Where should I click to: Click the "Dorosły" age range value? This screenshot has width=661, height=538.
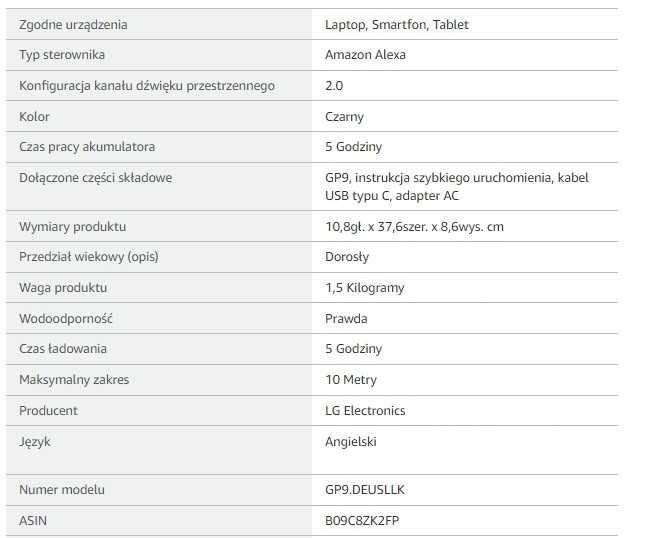[347, 257]
